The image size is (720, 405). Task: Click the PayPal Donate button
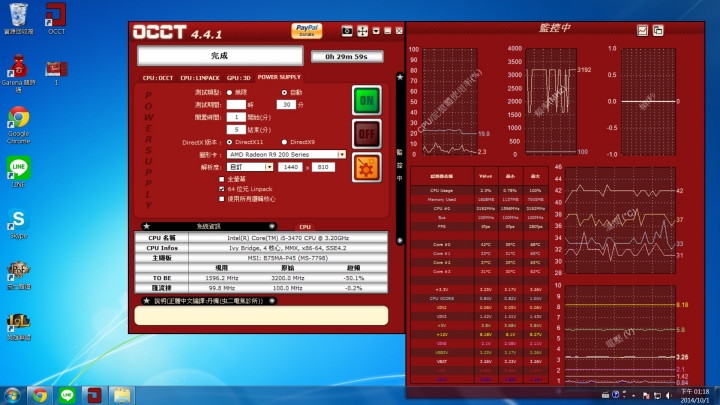(306, 31)
